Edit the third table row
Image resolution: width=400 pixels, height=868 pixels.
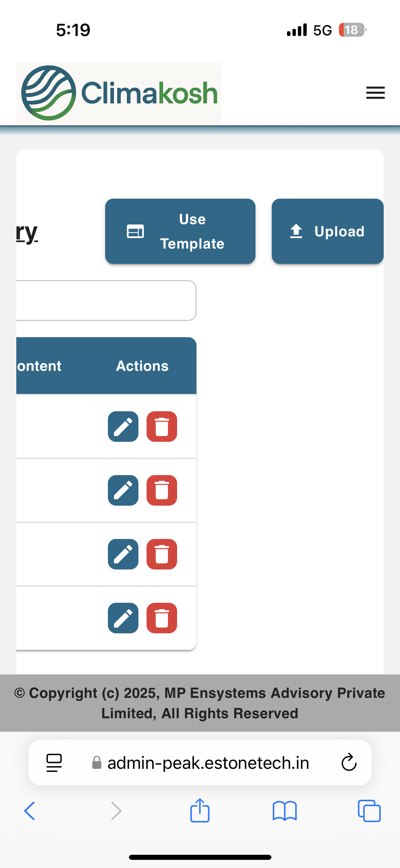click(x=123, y=554)
